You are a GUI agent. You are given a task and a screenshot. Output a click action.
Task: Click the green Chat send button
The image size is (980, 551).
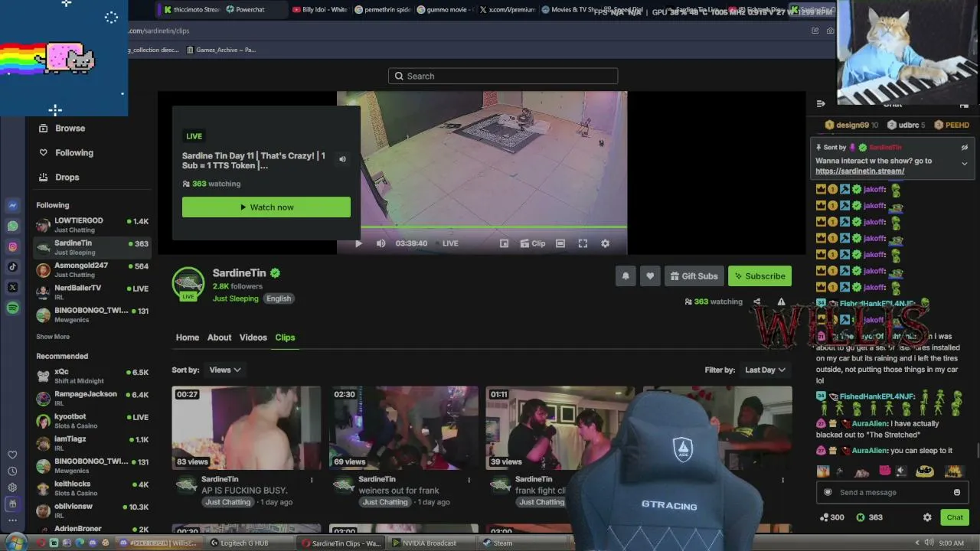(954, 517)
